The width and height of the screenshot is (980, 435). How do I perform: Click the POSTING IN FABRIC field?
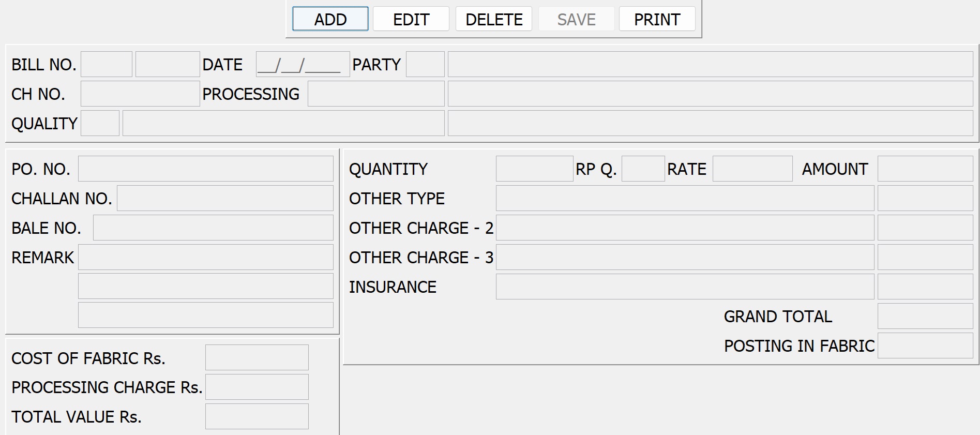point(925,346)
